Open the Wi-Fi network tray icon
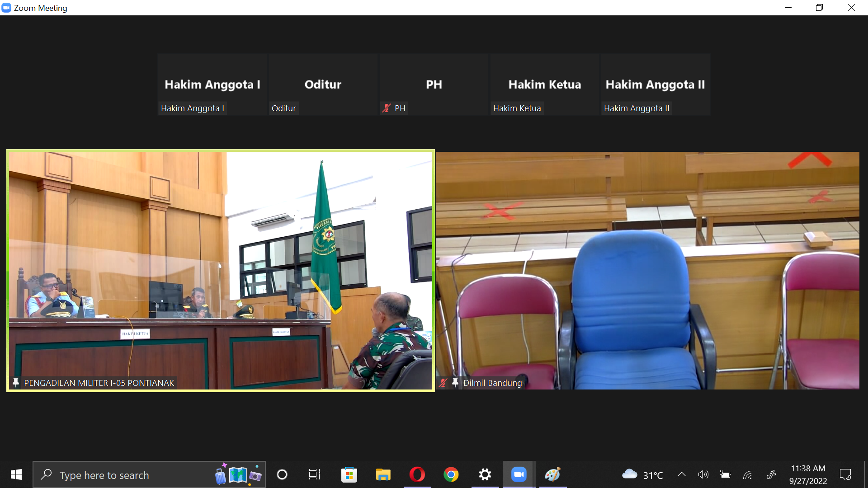The image size is (868, 488). click(x=748, y=474)
